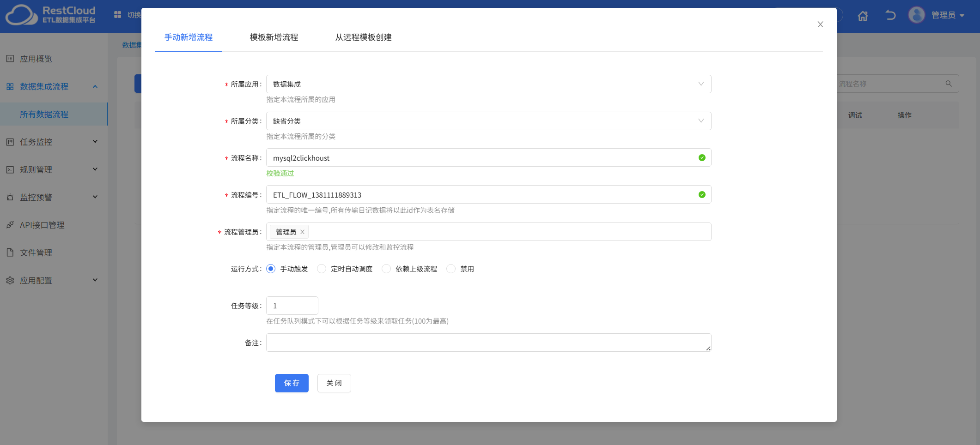980x445 pixels.
Task: Click the search magnifier icon
Action: (x=949, y=84)
